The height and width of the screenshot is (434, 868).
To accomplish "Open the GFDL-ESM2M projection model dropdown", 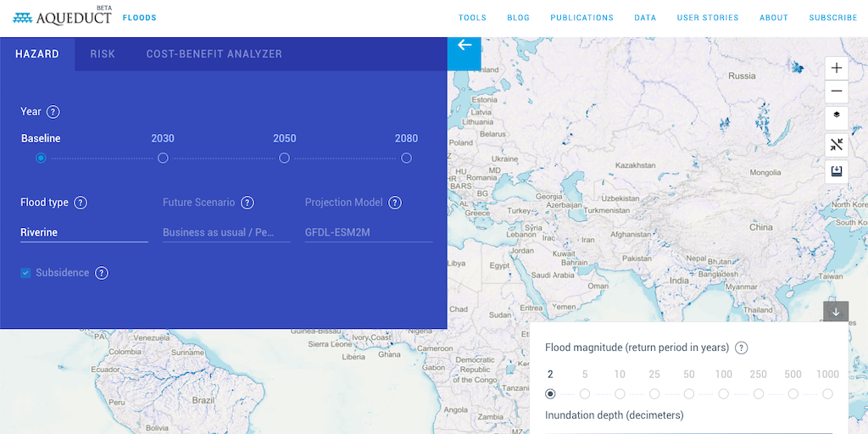I will click(369, 232).
